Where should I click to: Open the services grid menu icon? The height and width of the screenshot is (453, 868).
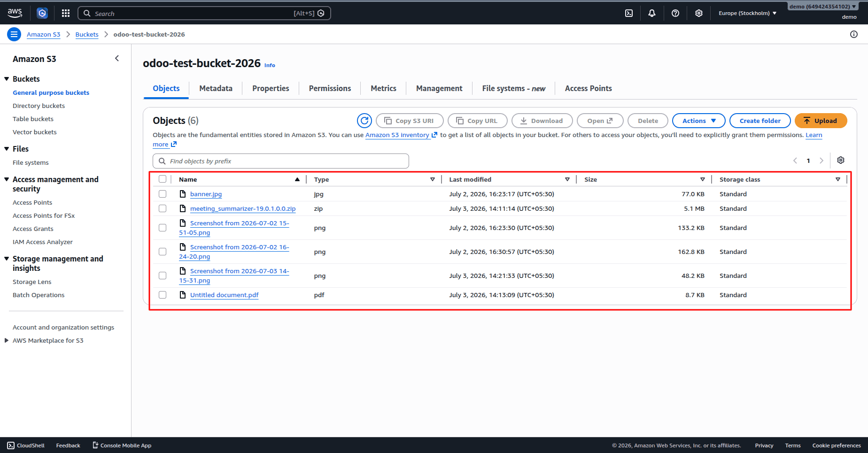[x=66, y=13]
